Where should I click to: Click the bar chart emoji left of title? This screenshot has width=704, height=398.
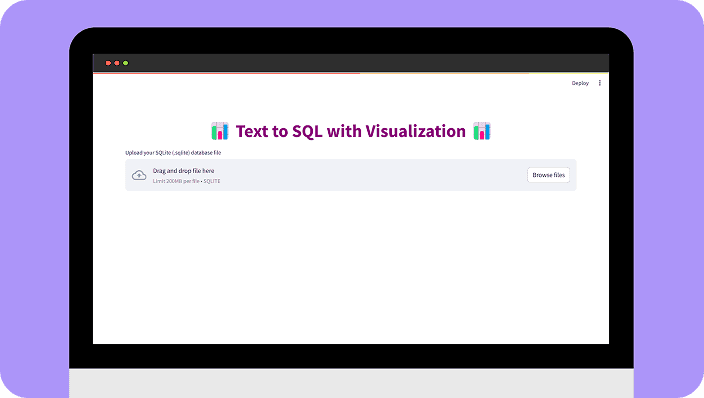click(220, 131)
